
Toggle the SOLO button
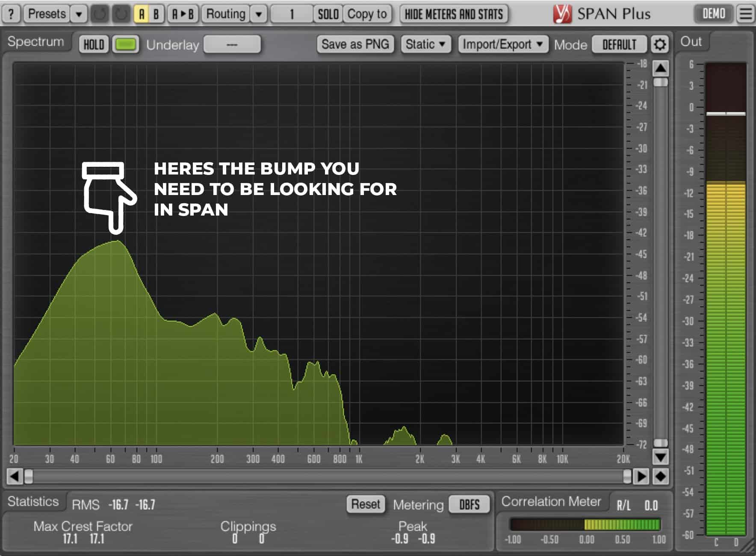pos(328,14)
